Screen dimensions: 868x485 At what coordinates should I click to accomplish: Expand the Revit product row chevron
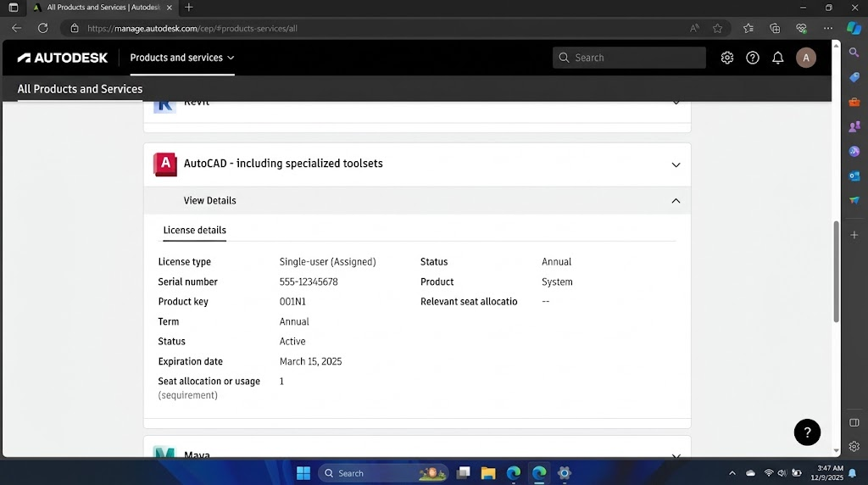(x=676, y=103)
